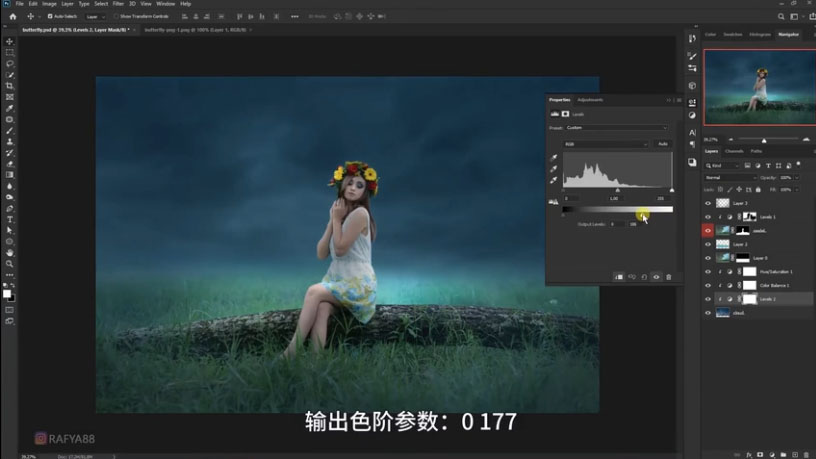Open the Kind filter dropdown in Layers
The width and height of the screenshot is (816, 459).
coord(722,165)
